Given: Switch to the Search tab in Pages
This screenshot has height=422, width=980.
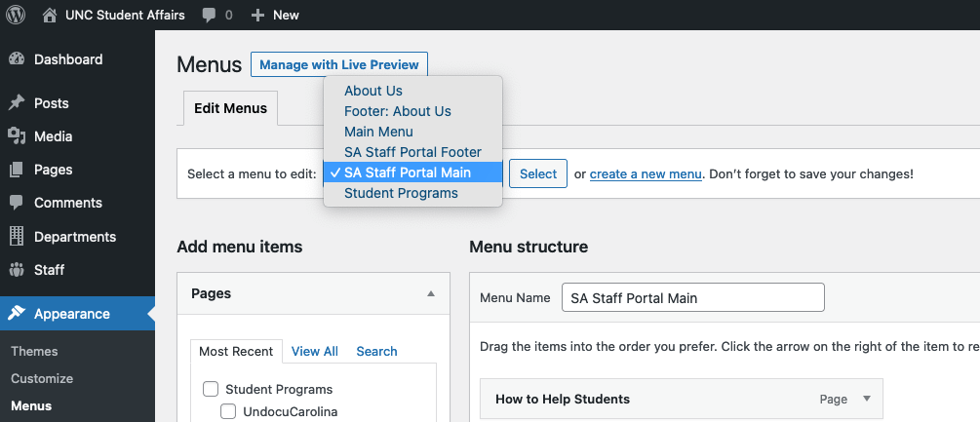Looking at the screenshot, I should (x=376, y=352).
